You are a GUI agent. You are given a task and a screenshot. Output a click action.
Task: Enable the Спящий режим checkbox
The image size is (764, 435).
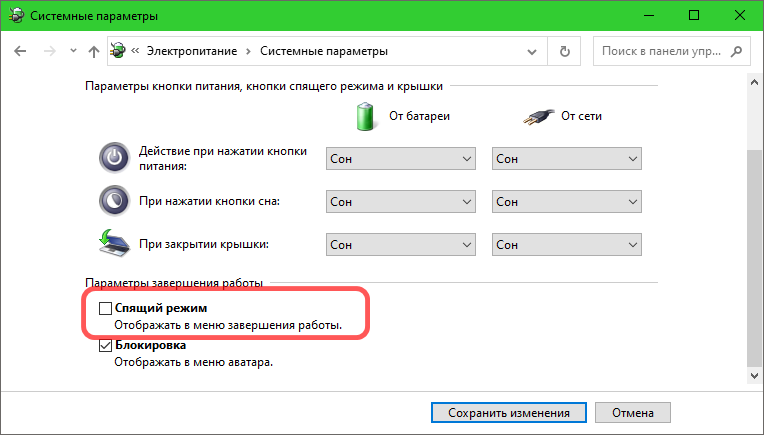[105, 311]
